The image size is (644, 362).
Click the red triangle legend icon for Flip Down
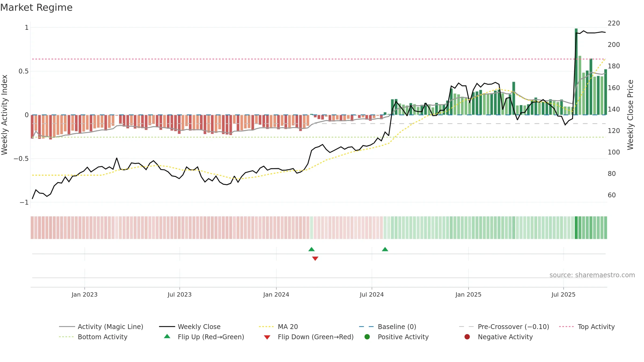tap(267, 337)
